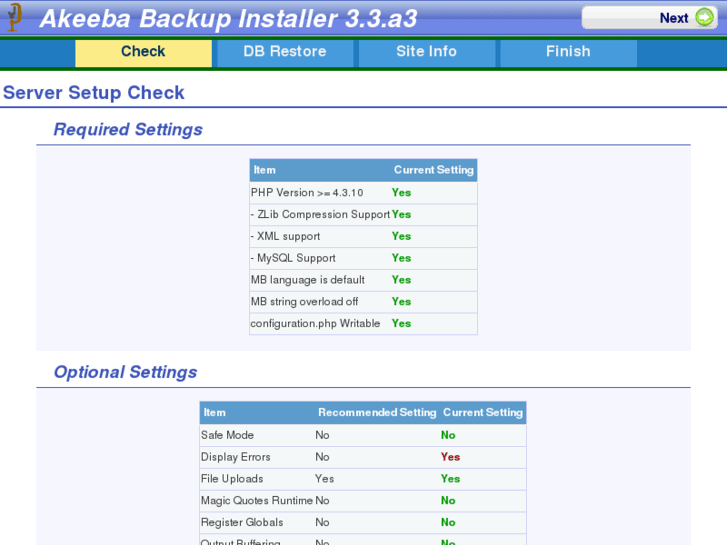Screen dimensions: 727x545
Task: Click the Akeeba Backup Installer 3.3.a3 title
Action: [229, 19]
